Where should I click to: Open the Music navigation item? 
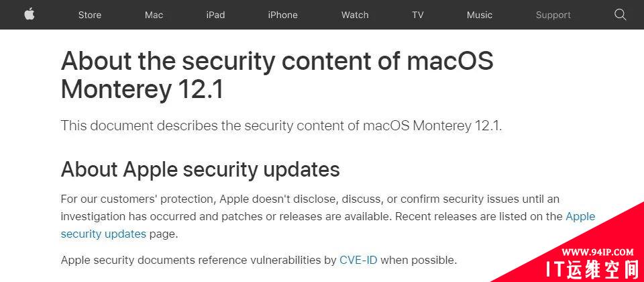point(479,15)
